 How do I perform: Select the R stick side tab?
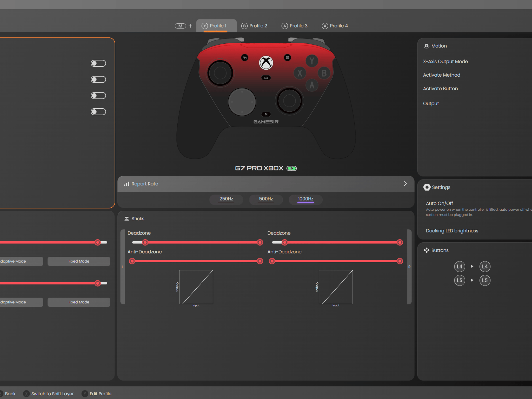tap(409, 267)
